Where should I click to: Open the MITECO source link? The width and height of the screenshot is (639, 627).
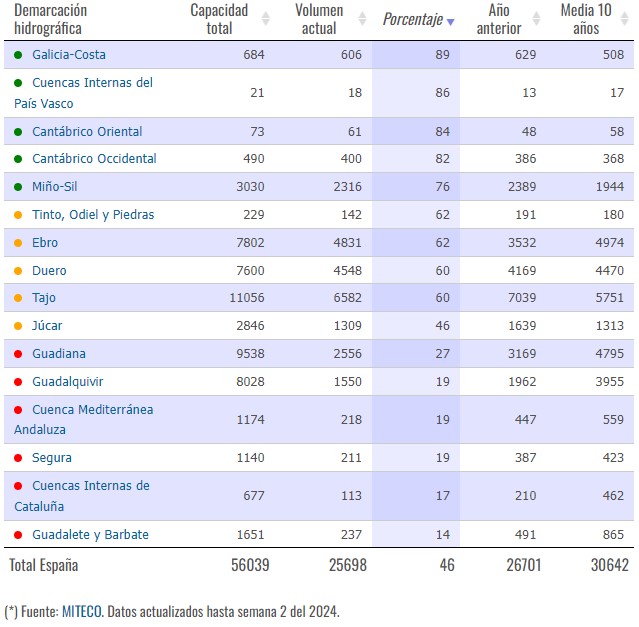[x=82, y=612]
